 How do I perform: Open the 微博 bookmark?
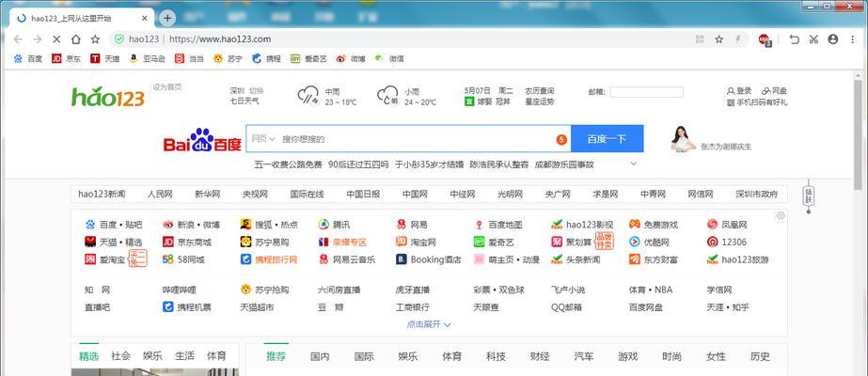click(351, 58)
